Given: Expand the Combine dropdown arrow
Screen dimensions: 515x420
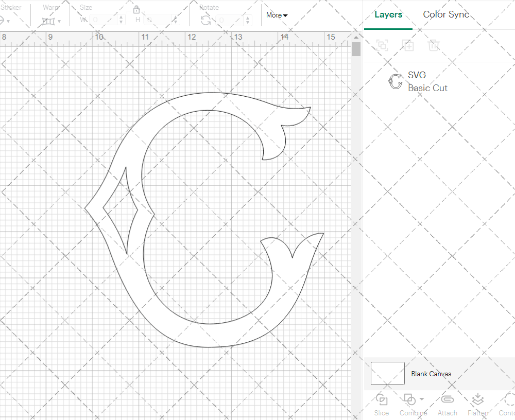Looking at the screenshot, I should 422,399.
